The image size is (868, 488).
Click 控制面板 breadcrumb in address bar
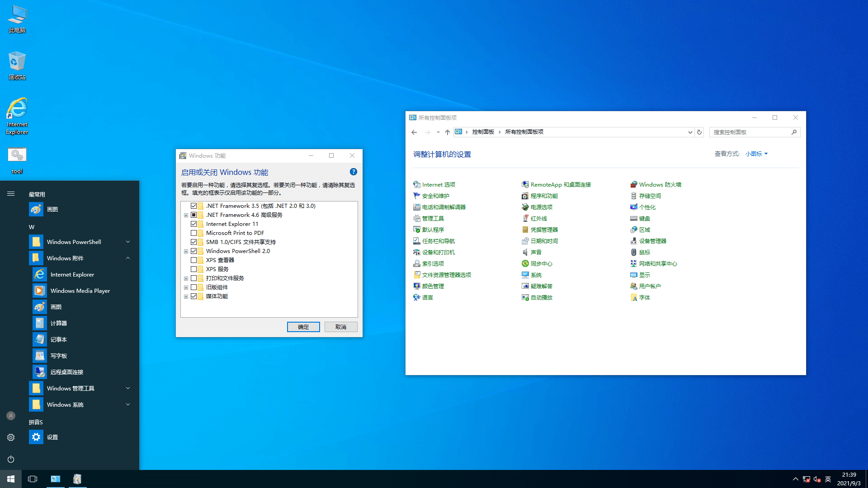pyautogui.click(x=483, y=132)
